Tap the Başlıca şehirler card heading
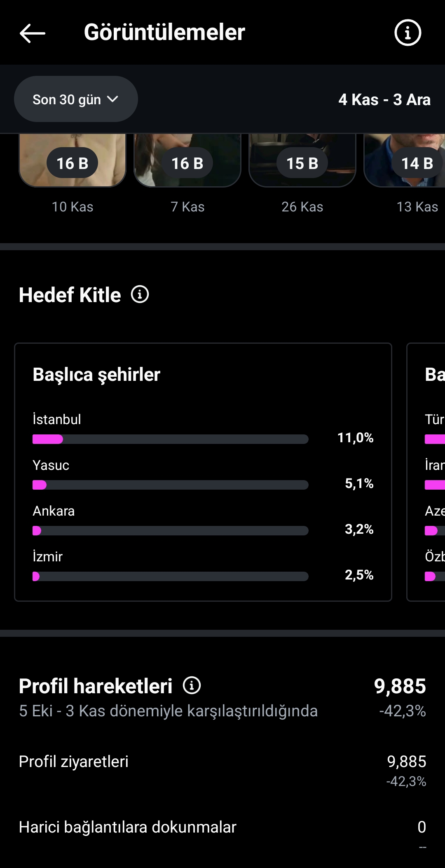Viewport: 445px width, 868px height. pos(96,375)
